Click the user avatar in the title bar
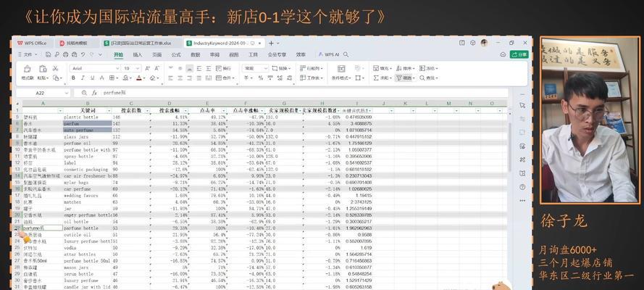 click(484, 43)
